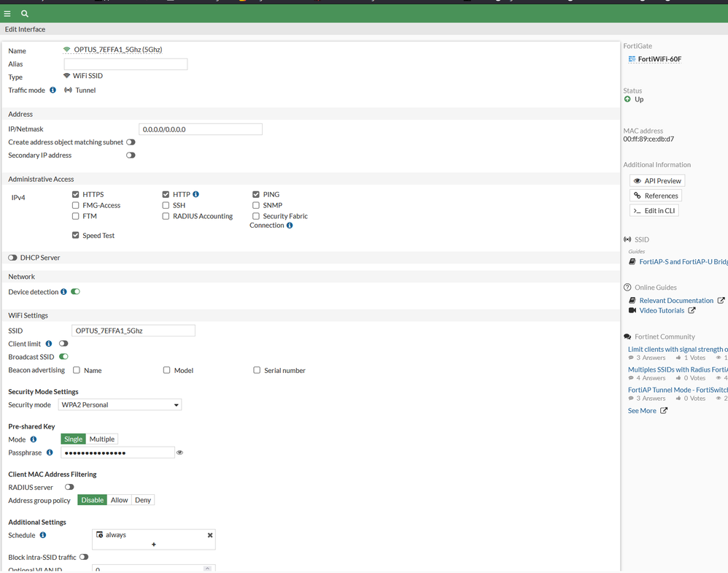The image size is (728, 573).
Task: Open 'Limit clients with signal strength' post
Action: point(678,349)
